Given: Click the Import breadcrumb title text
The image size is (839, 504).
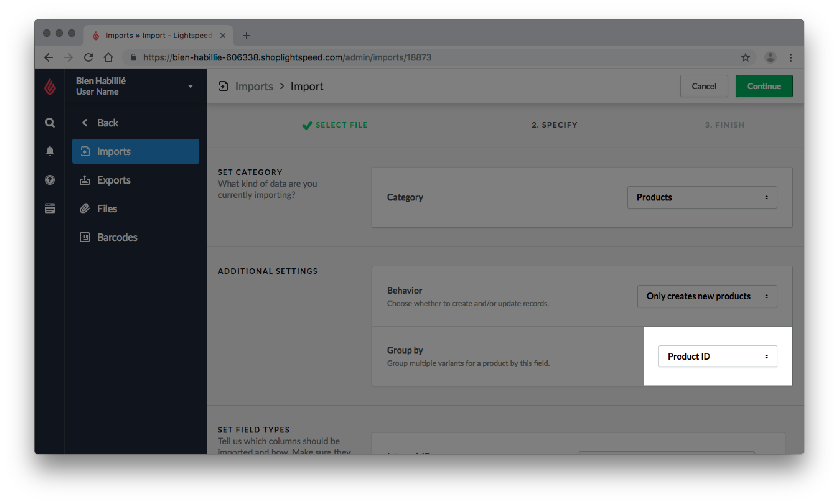Looking at the screenshot, I should pos(307,86).
